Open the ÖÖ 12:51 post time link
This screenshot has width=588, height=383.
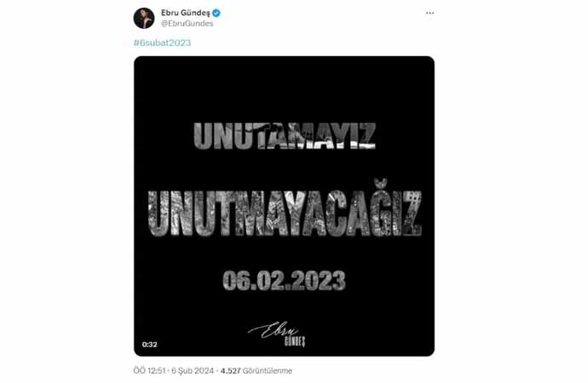[x=149, y=370]
